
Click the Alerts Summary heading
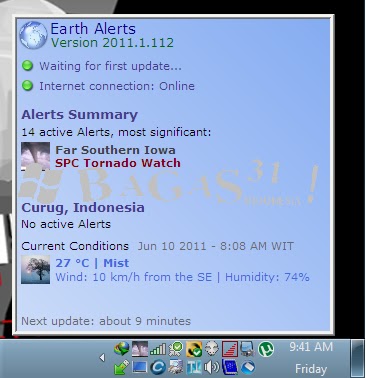[x=79, y=115]
